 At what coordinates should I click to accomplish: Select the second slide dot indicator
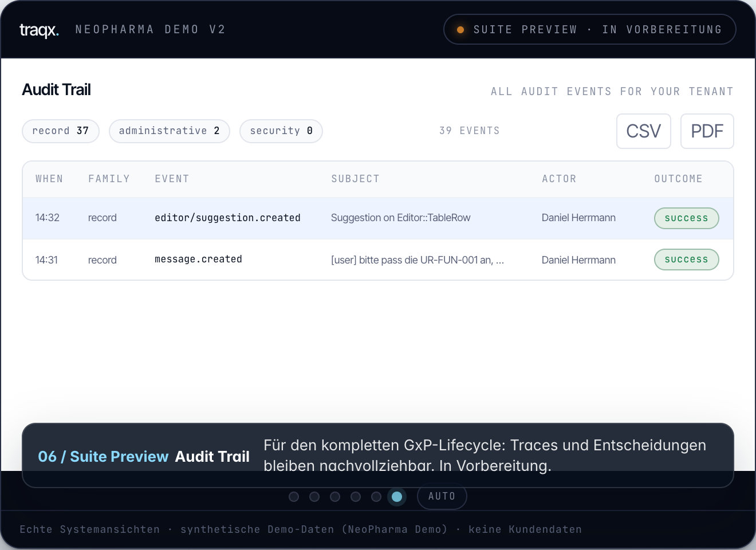[314, 497]
